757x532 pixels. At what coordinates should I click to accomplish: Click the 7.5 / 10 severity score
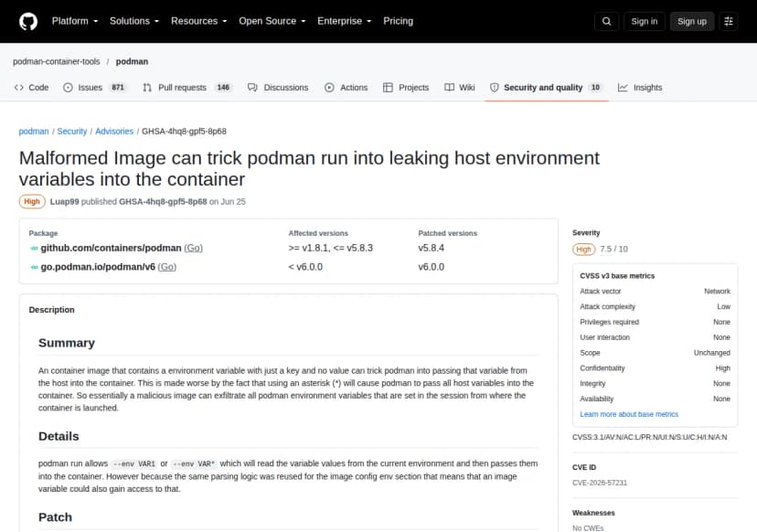613,250
